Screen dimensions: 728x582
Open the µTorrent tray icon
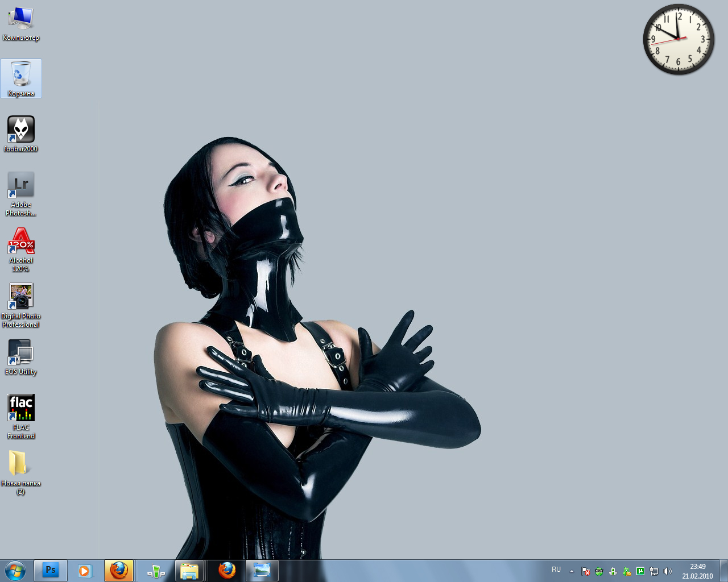coord(640,571)
